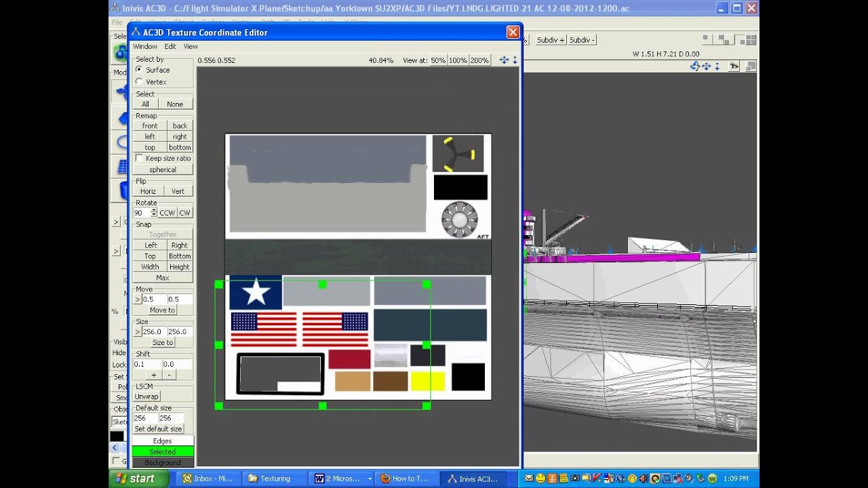Flip coordinates with Vert button

(178, 192)
